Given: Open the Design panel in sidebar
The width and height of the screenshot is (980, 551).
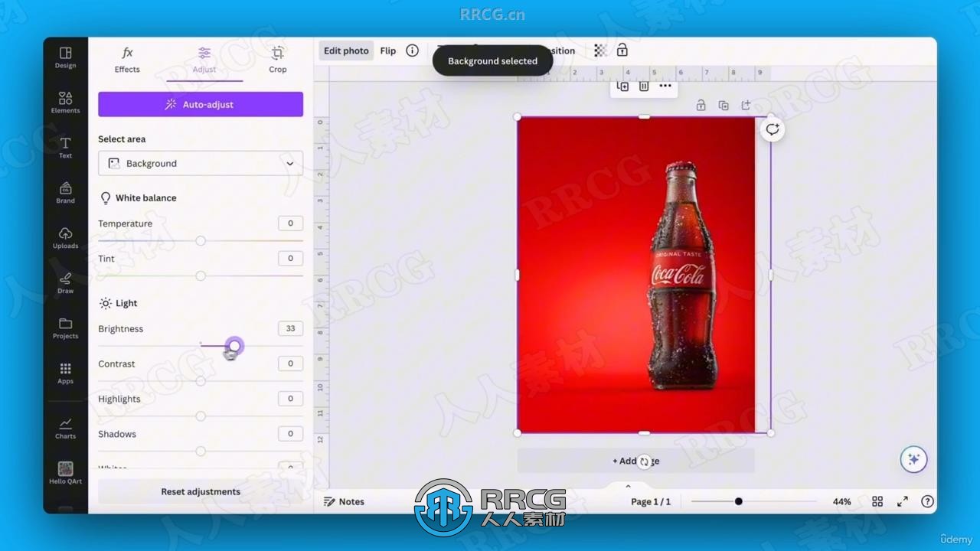Looking at the screenshot, I should click(x=65, y=57).
